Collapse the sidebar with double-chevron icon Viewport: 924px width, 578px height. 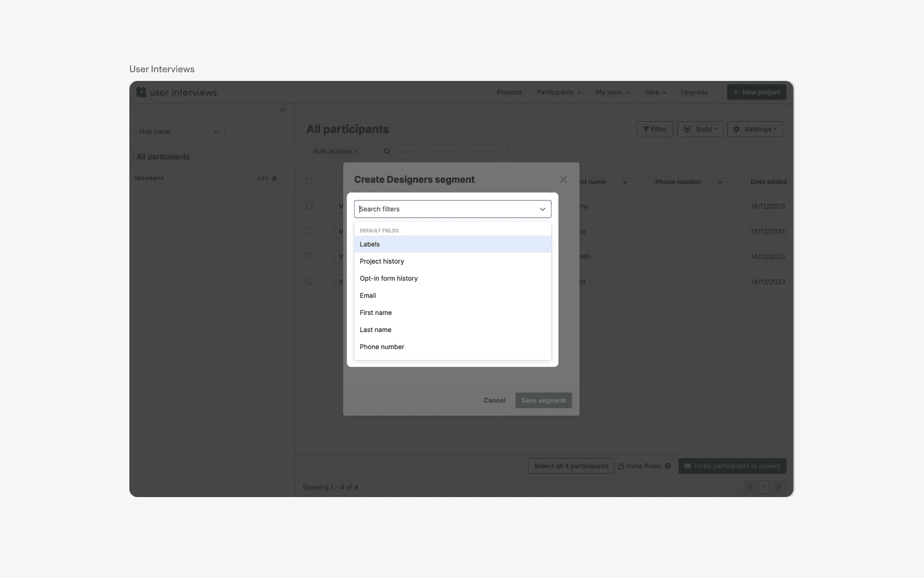point(283,110)
